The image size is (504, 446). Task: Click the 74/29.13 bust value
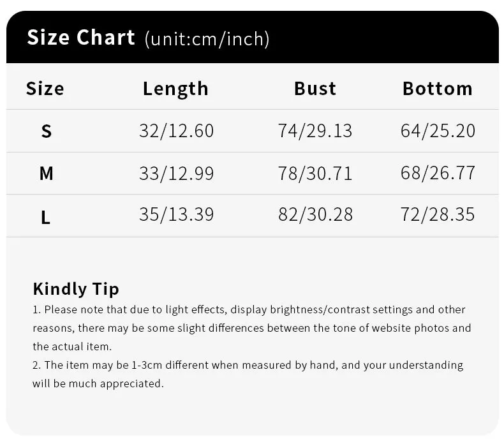[x=315, y=131]
